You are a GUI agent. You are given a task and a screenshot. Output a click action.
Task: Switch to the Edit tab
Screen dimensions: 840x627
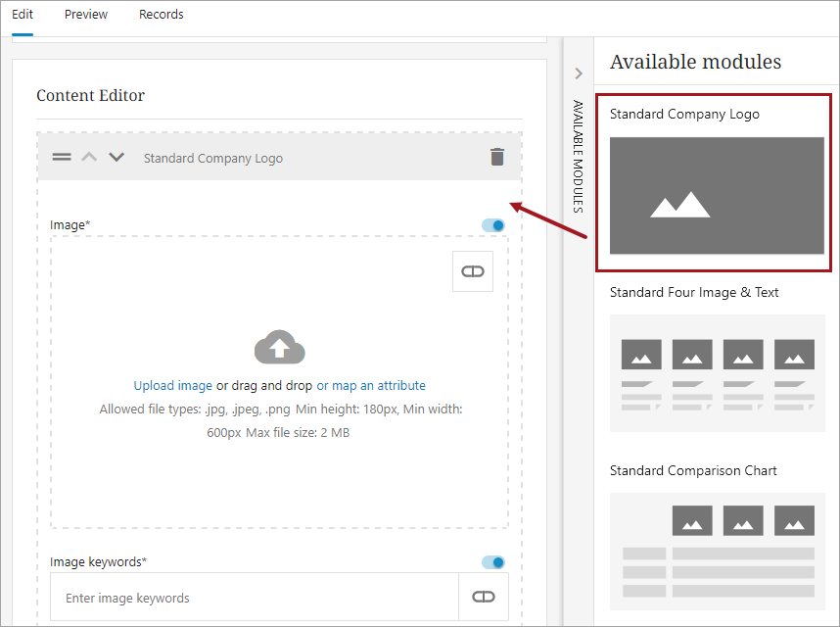(23, 15)
